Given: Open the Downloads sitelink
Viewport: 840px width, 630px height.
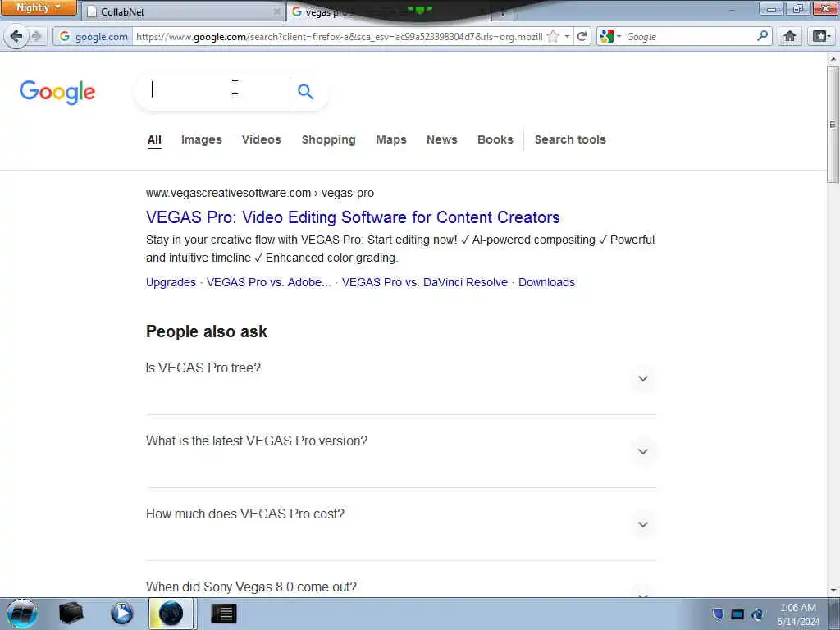Looking at the screenshot, I should point(546,282).
